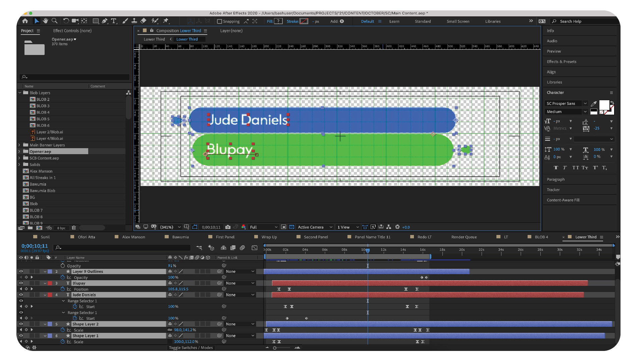The width and height of the screenshot is (644, 362).
Task: Click reset exposure icon
Action: (397, 227)
